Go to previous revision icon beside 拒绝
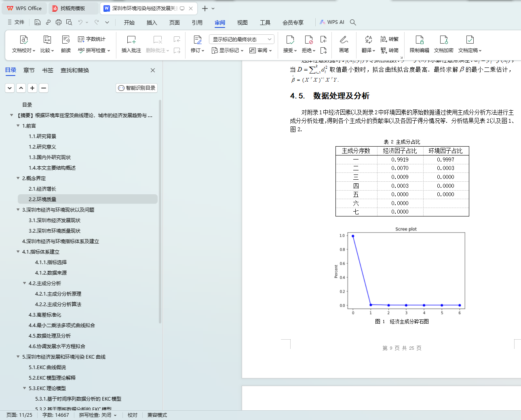This screenshot has width=521, height=420. coord(323,39)
